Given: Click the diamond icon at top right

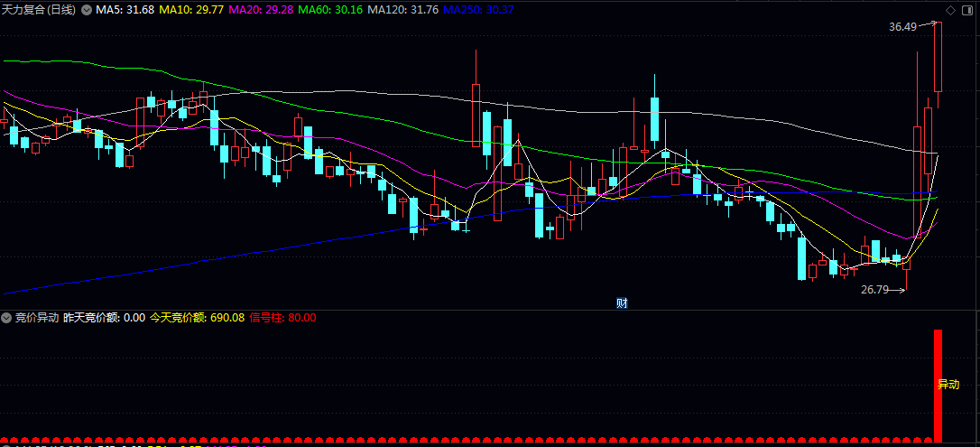Looking at the screenshot, I should (x=949, y=10).
